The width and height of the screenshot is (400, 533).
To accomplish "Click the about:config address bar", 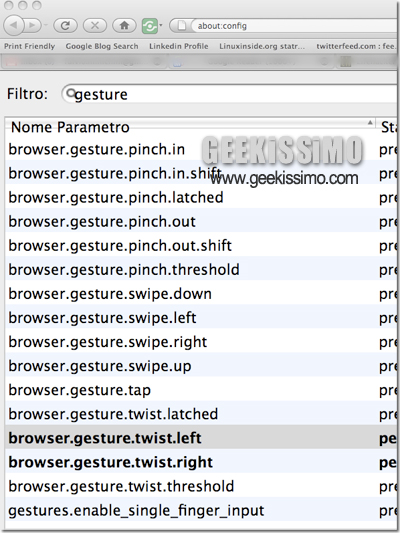I will pyautogui.click(x=294, y=26).
